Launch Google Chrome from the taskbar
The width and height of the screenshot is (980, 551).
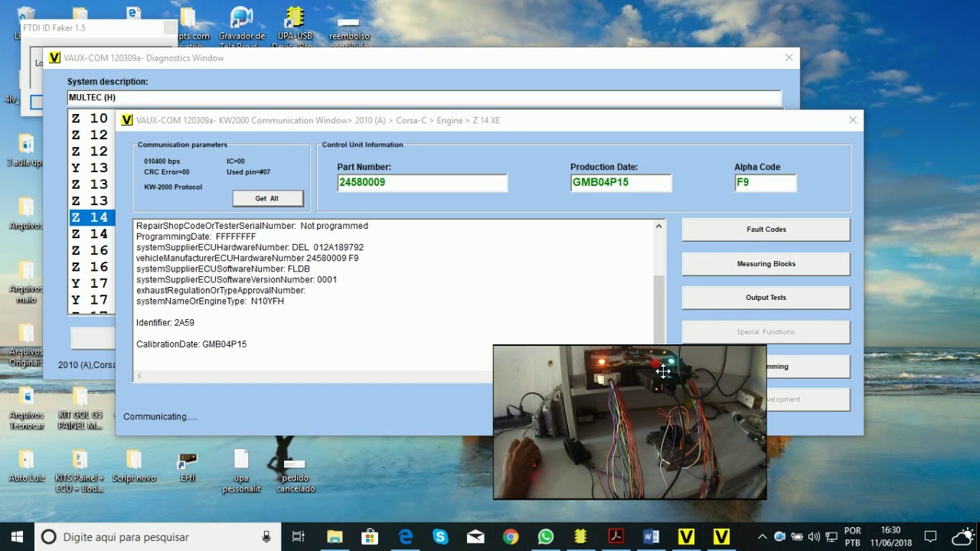pos(511,536)
